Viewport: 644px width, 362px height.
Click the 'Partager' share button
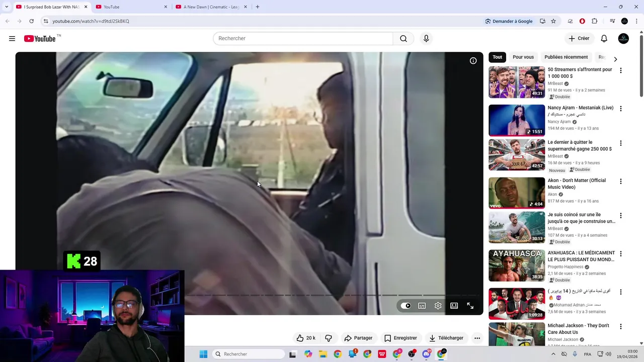pyautogui.click(x=358, y=338)
